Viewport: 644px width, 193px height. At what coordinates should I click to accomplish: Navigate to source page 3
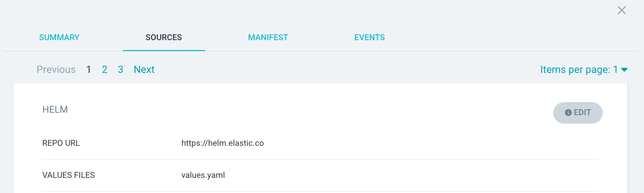tap(120, 70)
